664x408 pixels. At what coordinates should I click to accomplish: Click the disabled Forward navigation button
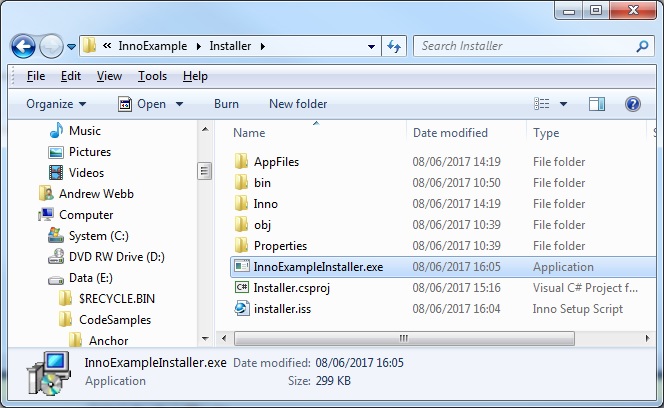pyautogui.click(x=51, y=46)
